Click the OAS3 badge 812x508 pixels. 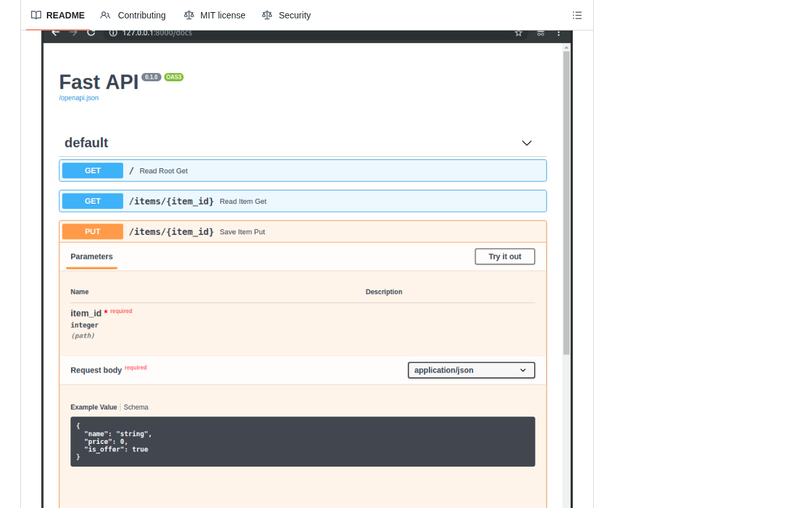pos(174,77)
